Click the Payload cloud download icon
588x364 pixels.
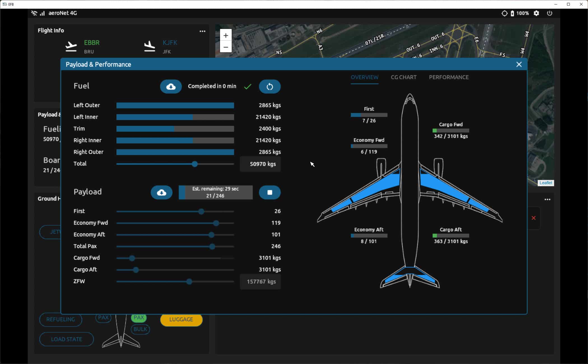click(161, 193)
